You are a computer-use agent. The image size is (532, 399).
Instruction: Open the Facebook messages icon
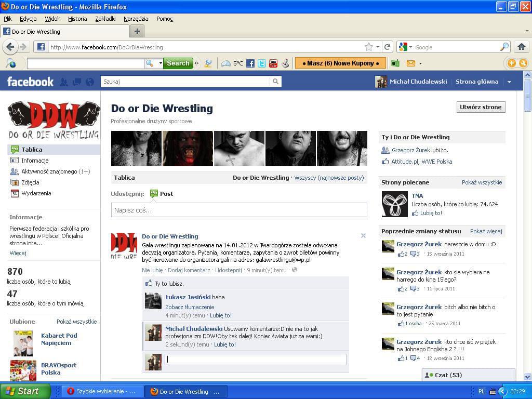click(x=77, y=82)
